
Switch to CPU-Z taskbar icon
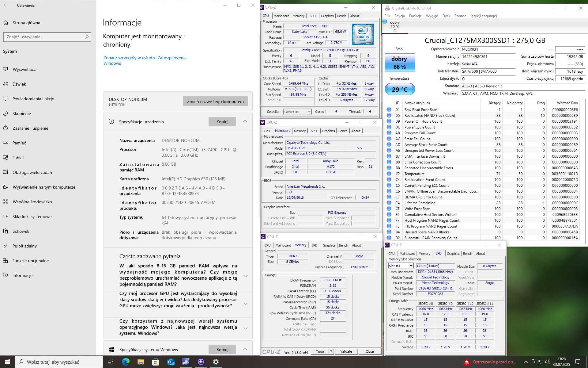(x=201, y=362)
